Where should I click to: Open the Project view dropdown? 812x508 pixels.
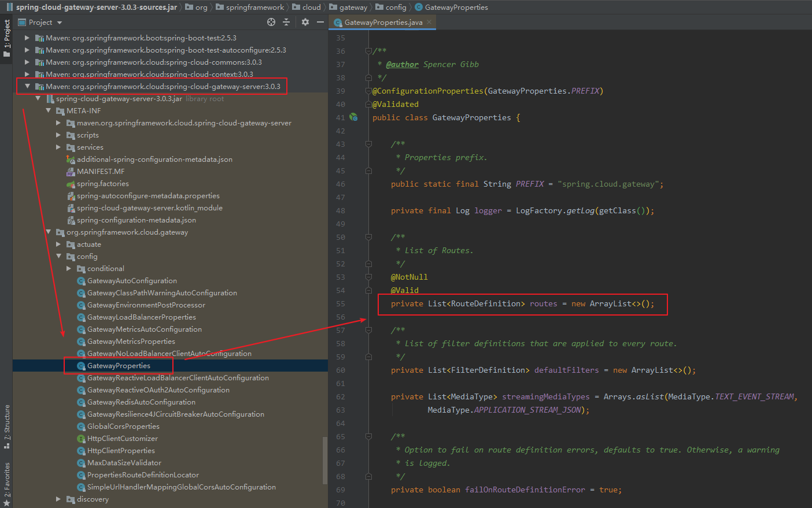point(60,23)
